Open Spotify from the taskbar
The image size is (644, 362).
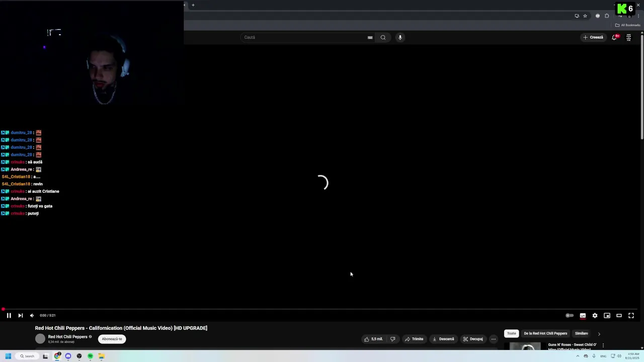click(90, 356)
